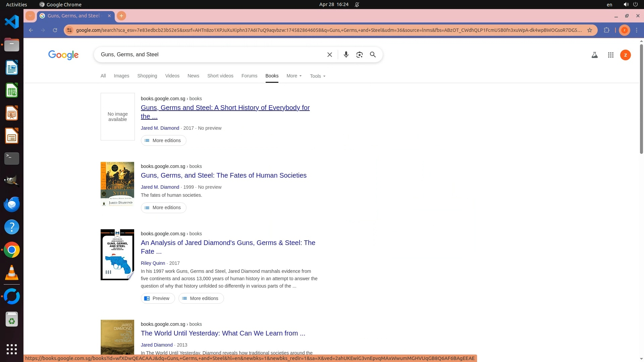Show More editions for 1999 edition
644x362 pixels.
[x=163, y=208]
